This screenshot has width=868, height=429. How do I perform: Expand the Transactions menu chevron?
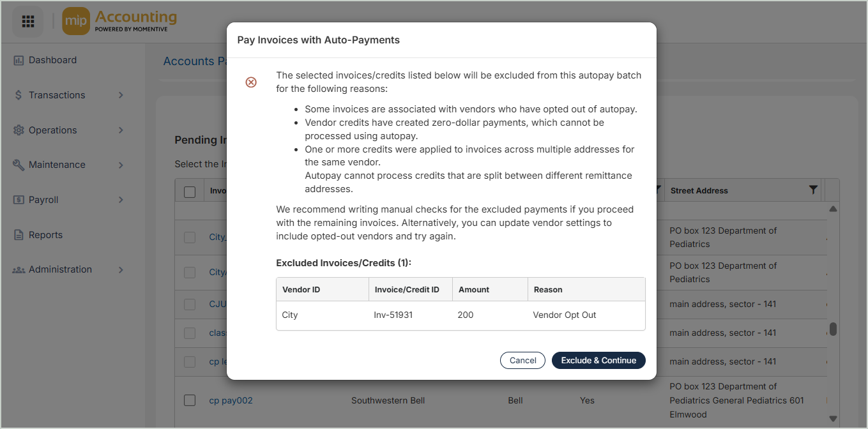click(x=121, y=95)
